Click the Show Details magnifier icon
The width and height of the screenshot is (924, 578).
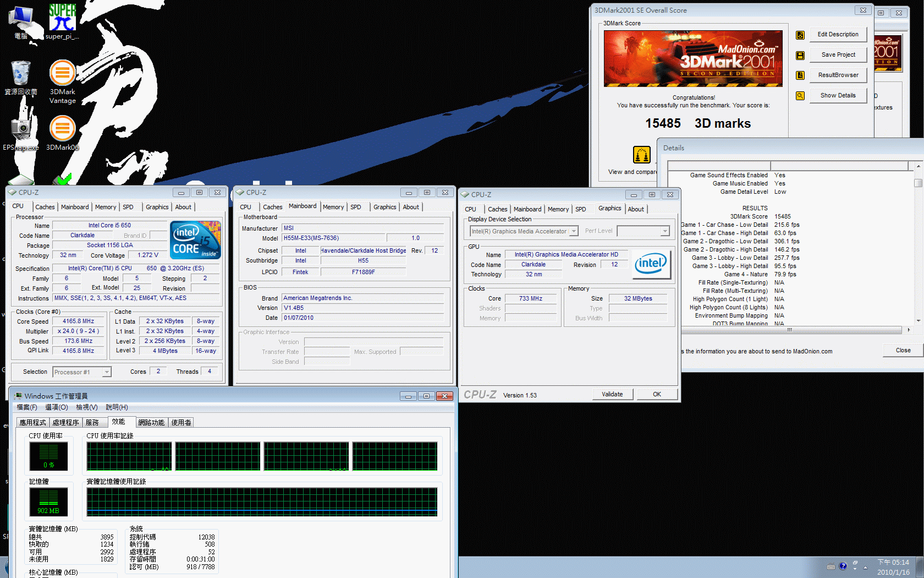point(800,96)
